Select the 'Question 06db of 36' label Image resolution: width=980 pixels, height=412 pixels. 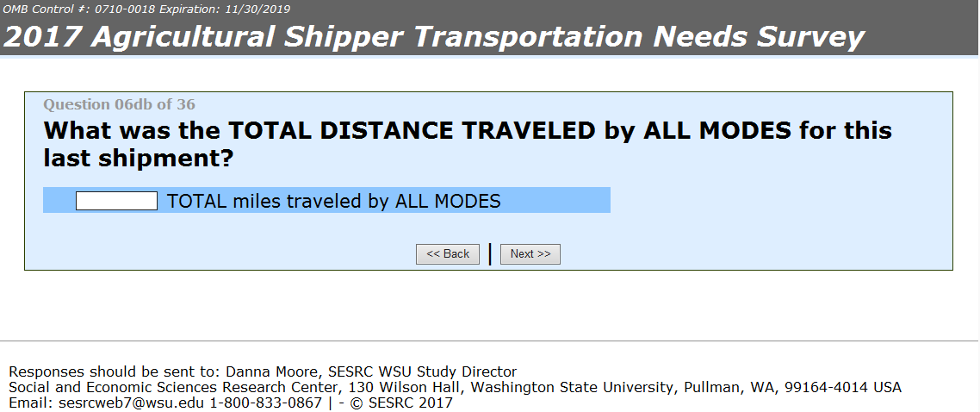click(x=119, y=105)
